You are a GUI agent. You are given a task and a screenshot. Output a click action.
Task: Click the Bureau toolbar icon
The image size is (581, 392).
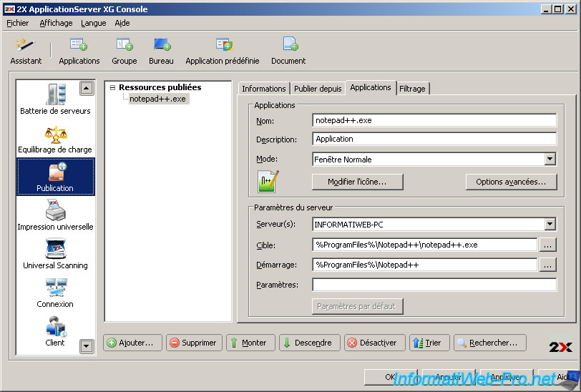[161, 51]
